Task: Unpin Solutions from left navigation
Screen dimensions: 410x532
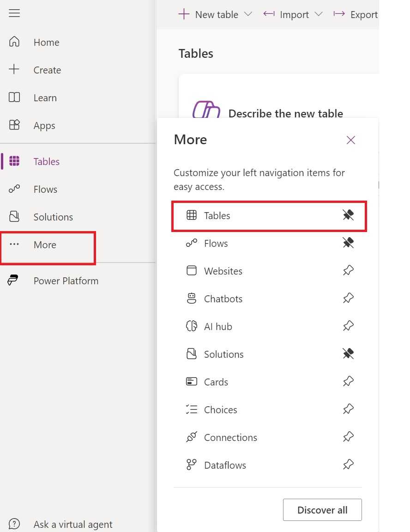Action: [x=348, y=354]
